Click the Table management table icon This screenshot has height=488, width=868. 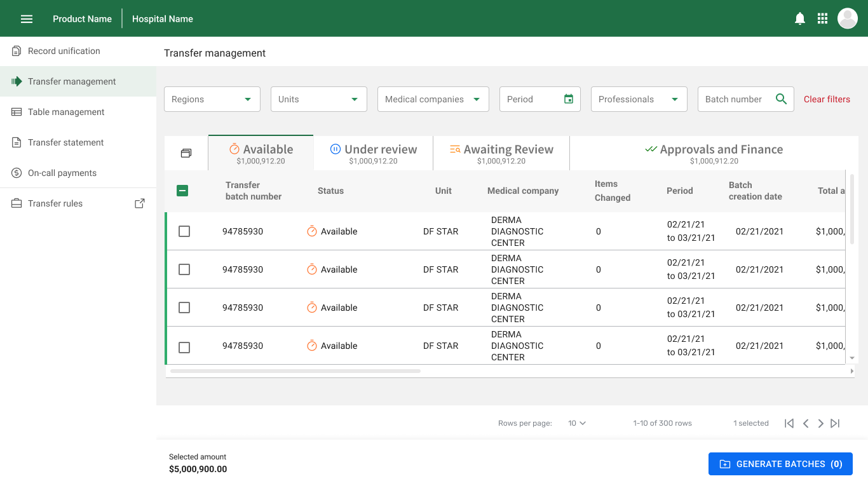point(17,112)
